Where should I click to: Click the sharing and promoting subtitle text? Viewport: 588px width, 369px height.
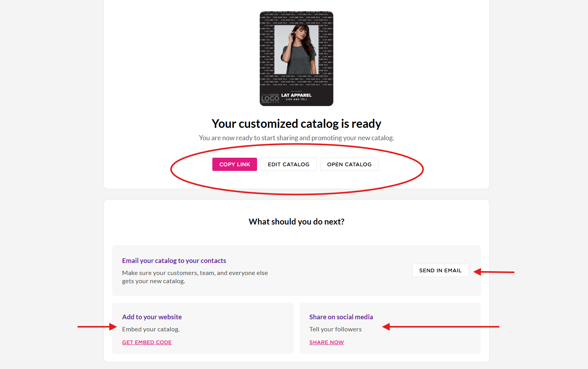tap(296, 138)
